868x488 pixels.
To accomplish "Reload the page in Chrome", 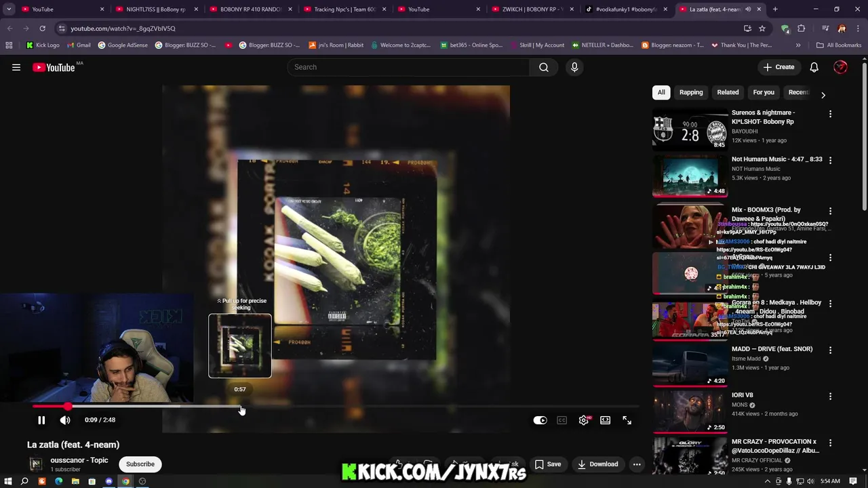I will (42, 28).
